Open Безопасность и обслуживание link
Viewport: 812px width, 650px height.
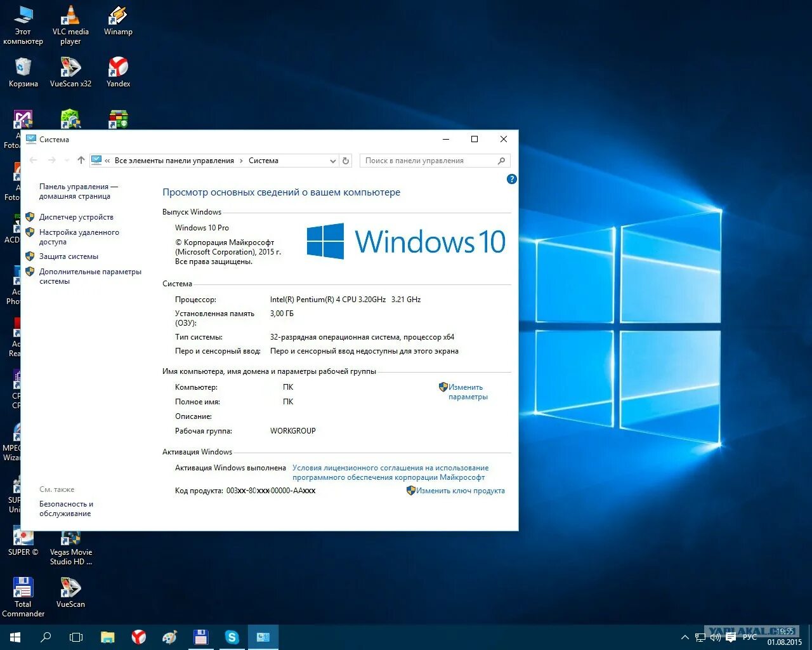tap(66, 508)
